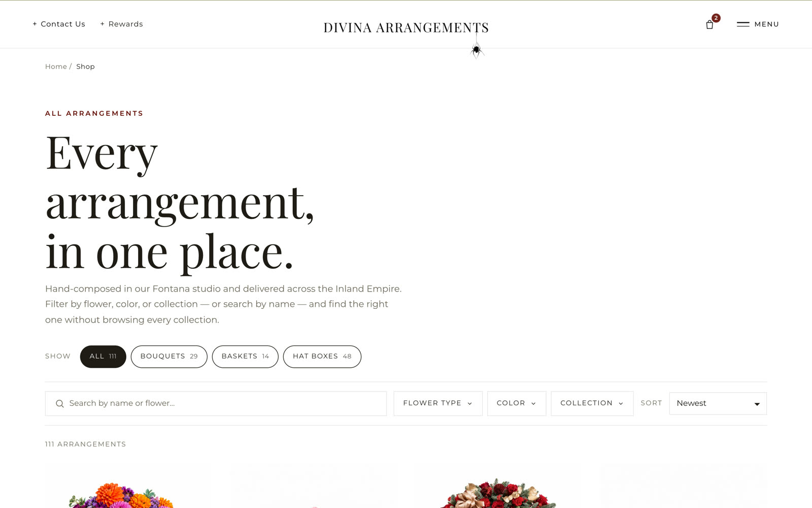Click the hanging spider decoration icon
The image size is (812, 508).
tap(476, 50)
